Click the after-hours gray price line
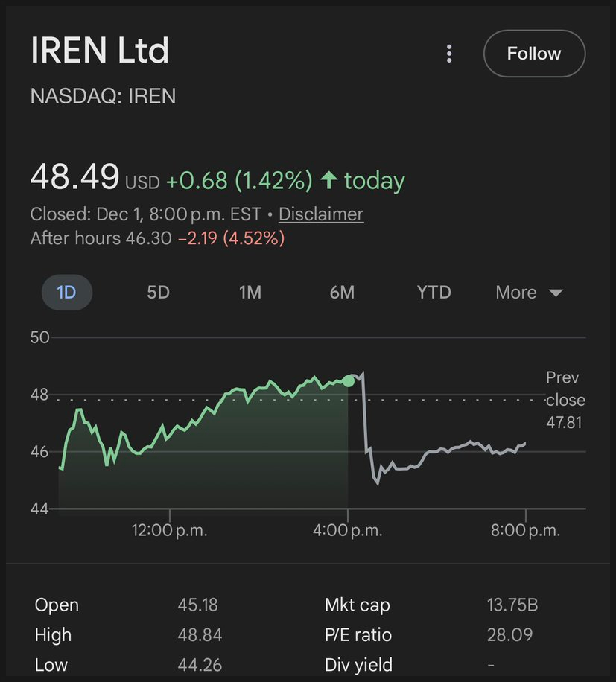 447,450
